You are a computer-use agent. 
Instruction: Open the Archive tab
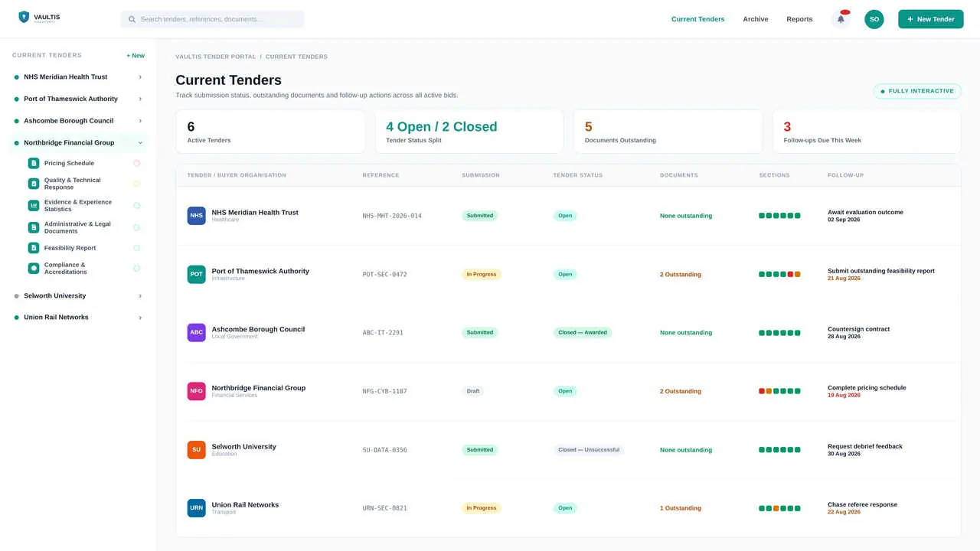tap(756, 19)
